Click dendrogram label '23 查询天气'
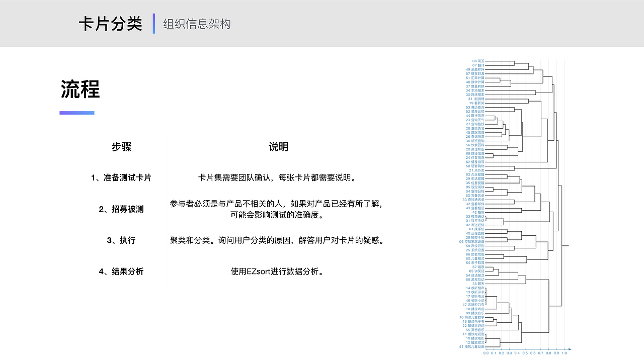This screenshot has height=362, width=644. coord(475,120)
